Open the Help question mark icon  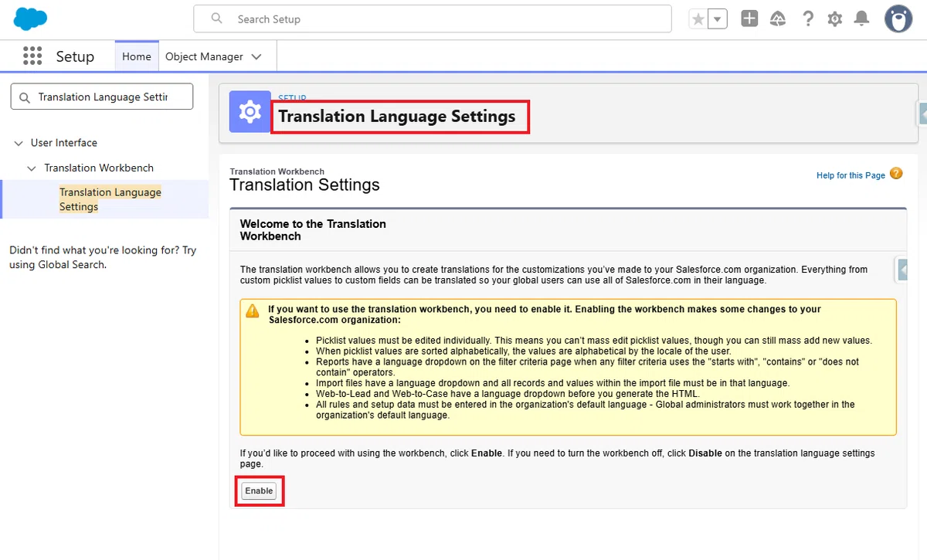808,19
